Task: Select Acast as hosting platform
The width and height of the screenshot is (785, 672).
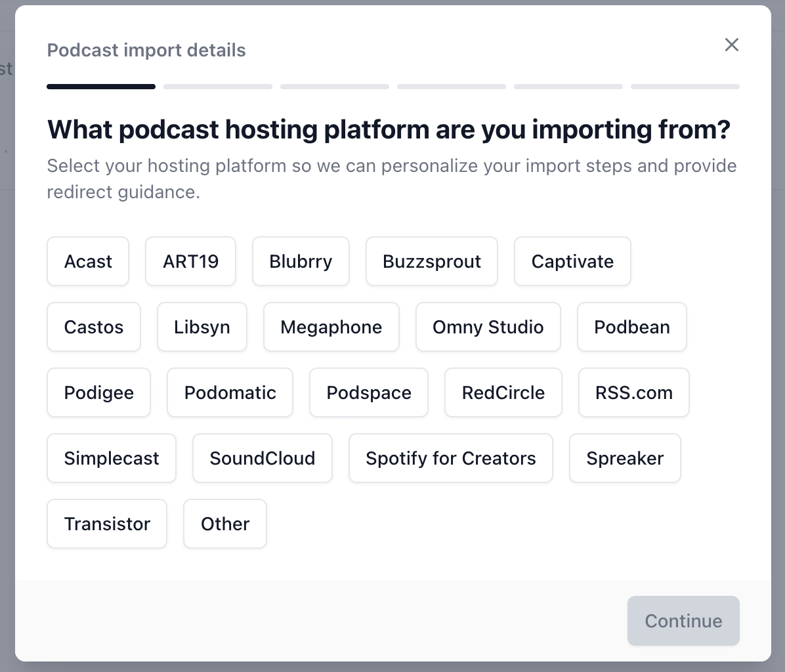Action: 88,261
